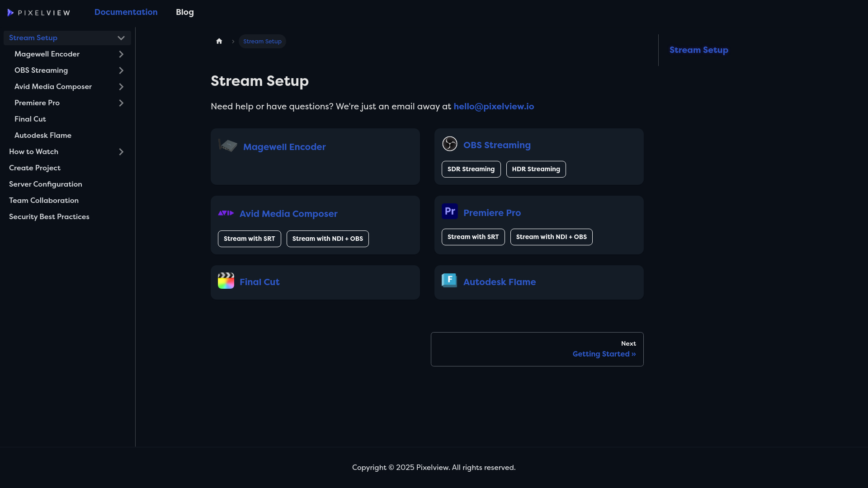Click Premiere Pro's Stream with SRT button
The image size is (868, 488).
click(x=473, y=237)
